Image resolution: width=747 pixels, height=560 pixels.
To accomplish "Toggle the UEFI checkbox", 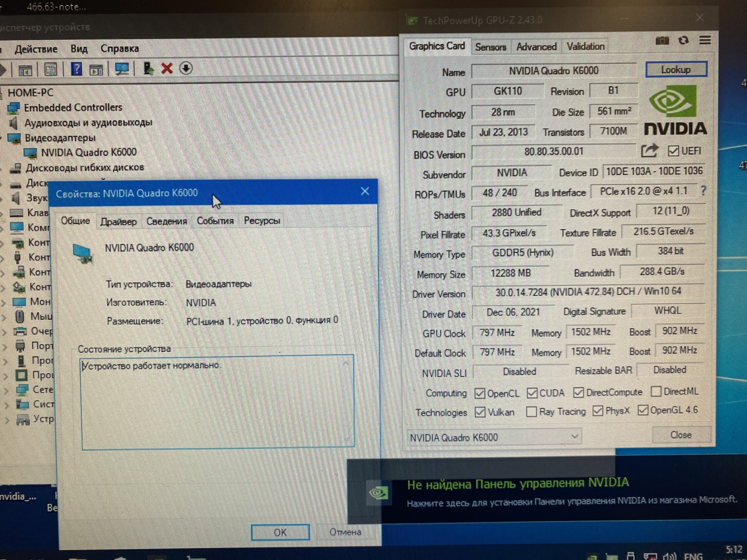I will tap(673, 151).
